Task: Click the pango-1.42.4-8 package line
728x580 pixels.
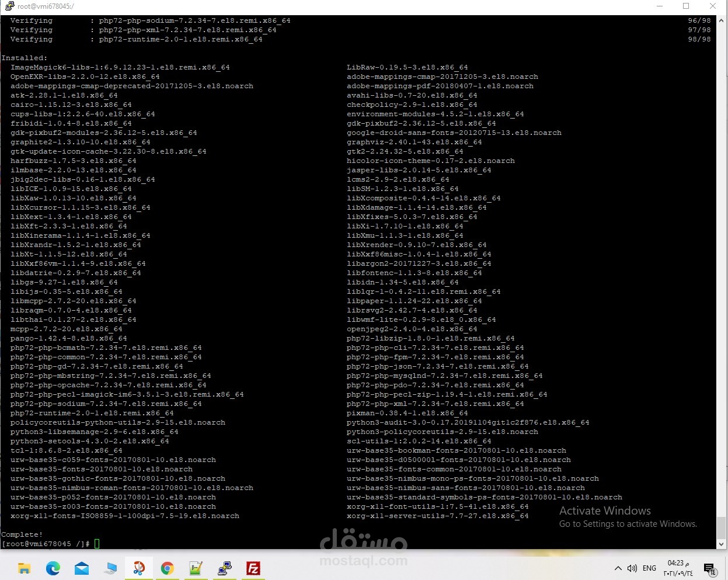Action: pyautogui.click(x=69, y=338)
